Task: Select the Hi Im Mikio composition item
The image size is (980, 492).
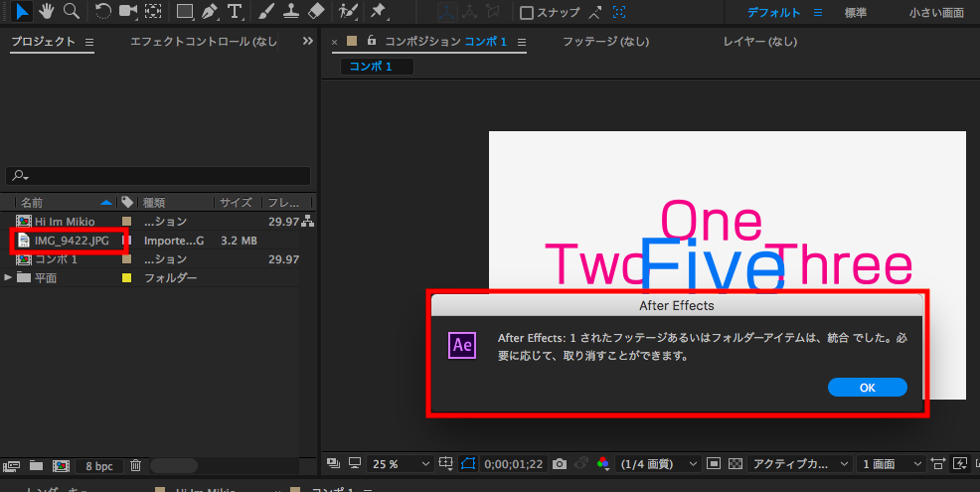Action: tap(65, 222)
